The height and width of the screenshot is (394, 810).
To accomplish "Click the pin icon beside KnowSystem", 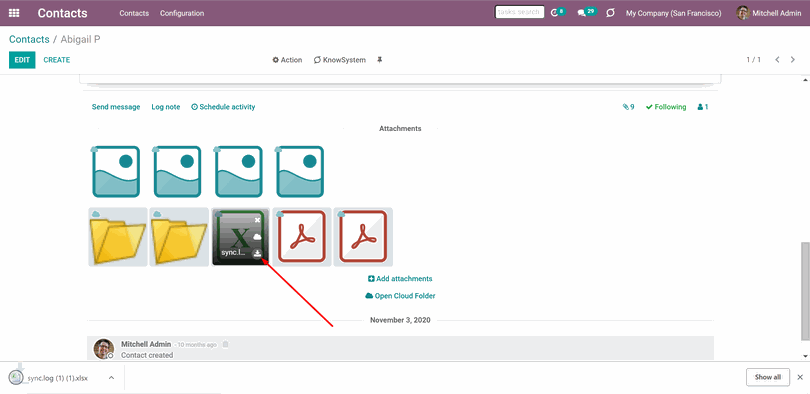I will (380, 60).
